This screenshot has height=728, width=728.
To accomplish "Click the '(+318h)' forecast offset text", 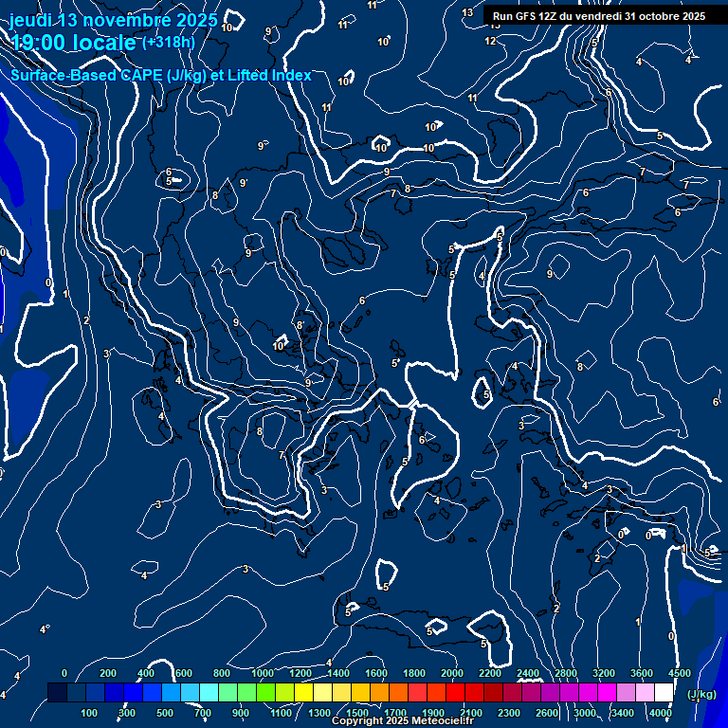I will click(x=168, y=43).
